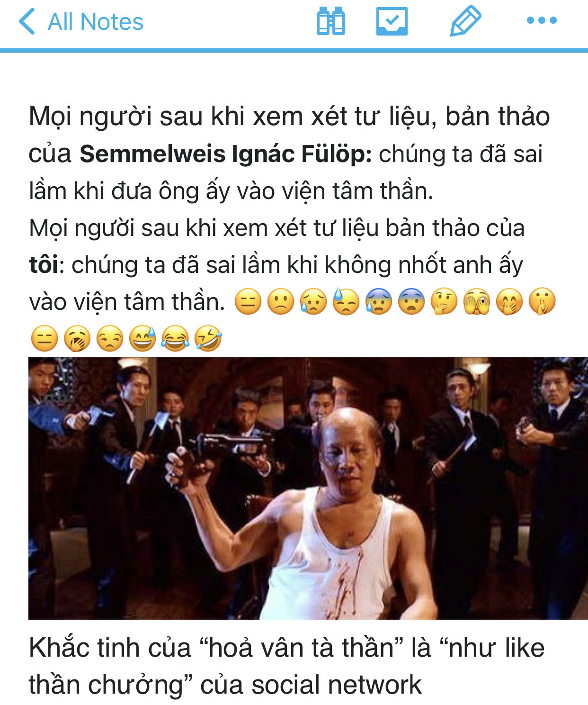Screen dimensions: 588x705
Task: Tap the gangster movie image
Action: [x=308, y=488]
